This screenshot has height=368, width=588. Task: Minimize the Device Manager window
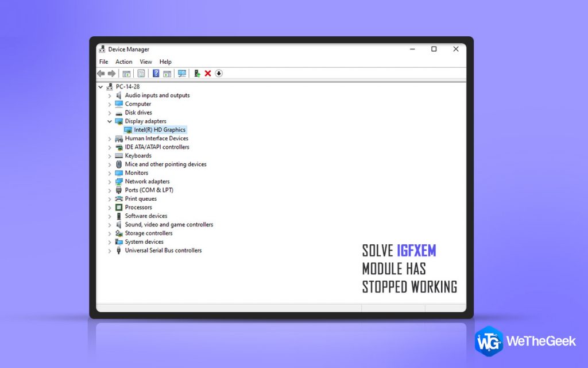click(x=412, y=49)
